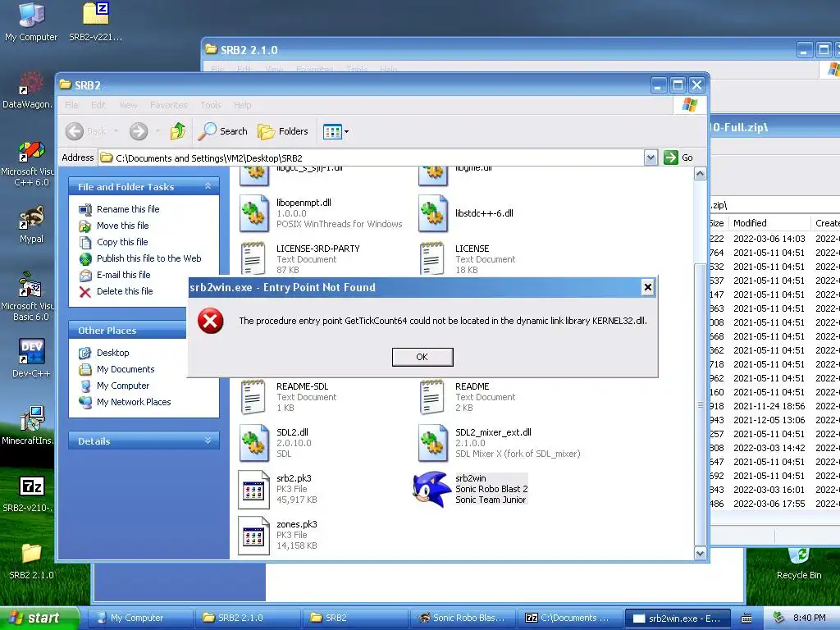The height and width of the screenshot is (630, 840).
Task: Switch to Sonic Robo Blast taskbar button
Action: tap(462, 618)
